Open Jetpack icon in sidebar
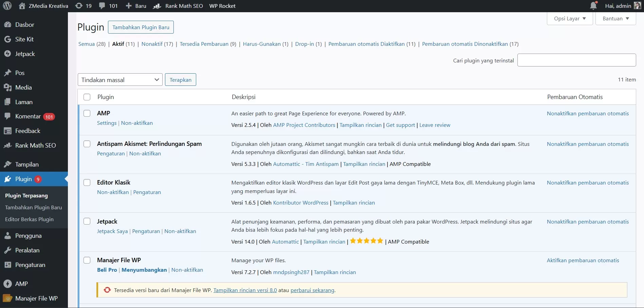 (x=7, y=54)
